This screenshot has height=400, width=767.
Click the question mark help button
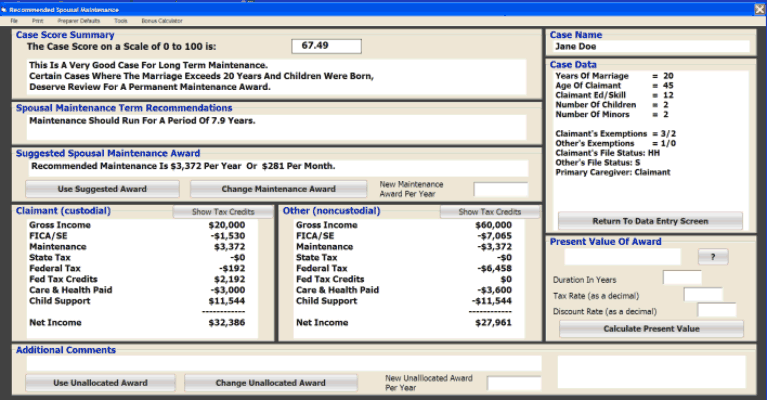(712, 257)
